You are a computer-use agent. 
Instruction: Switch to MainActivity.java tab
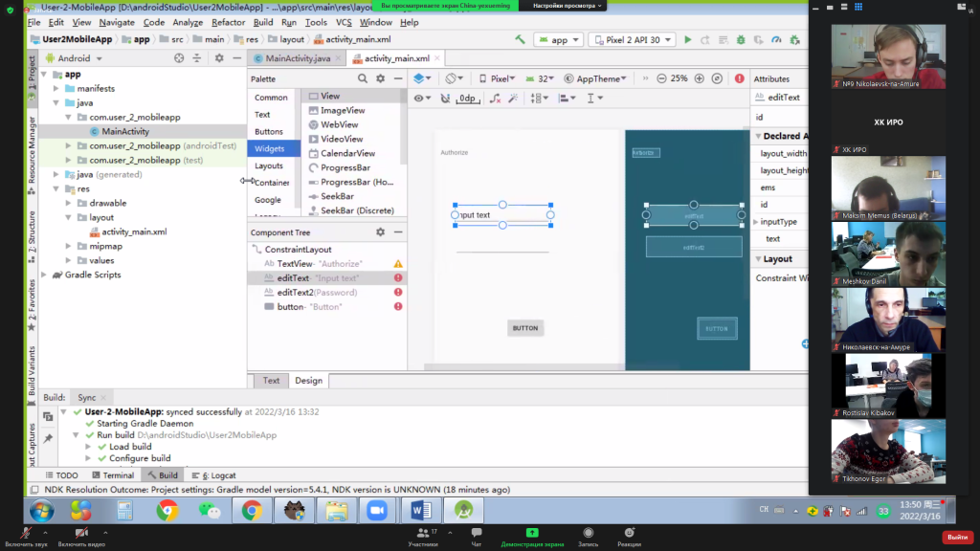[x=298, y=58]
